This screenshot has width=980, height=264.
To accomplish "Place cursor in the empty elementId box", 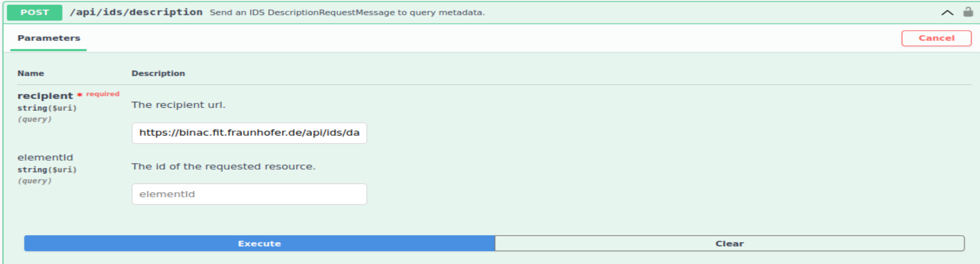I will pyautogui.click(x=249, y=194).
